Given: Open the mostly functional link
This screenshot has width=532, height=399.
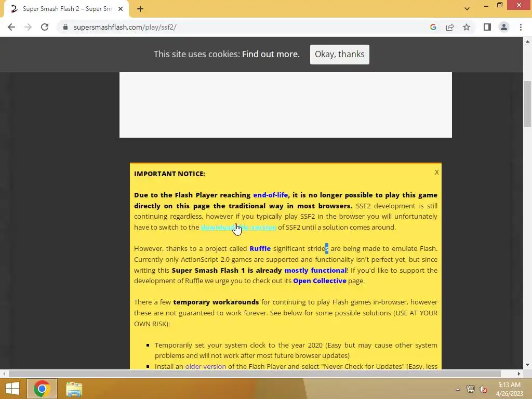Looking at the screenshot, I should (315, 270).
